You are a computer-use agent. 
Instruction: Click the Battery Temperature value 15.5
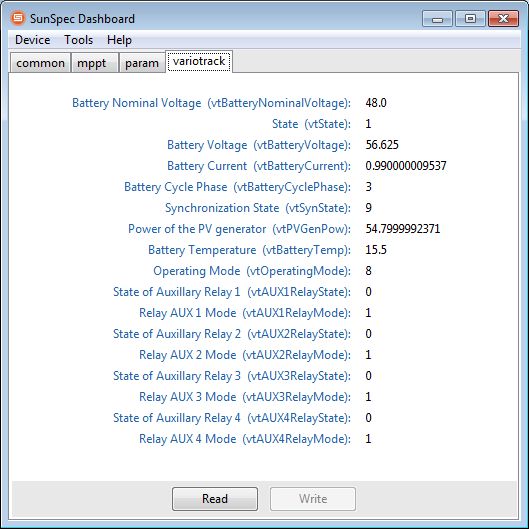[x=376, y=250]
